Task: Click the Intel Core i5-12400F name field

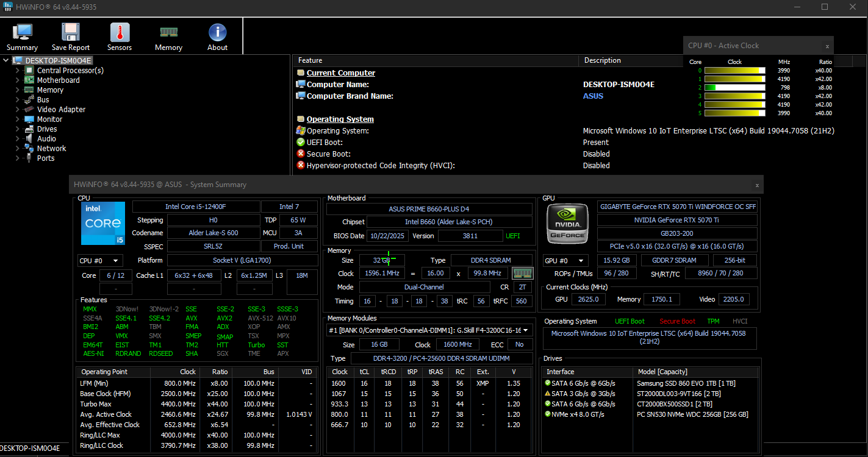Action: click(x=196, y=207)
